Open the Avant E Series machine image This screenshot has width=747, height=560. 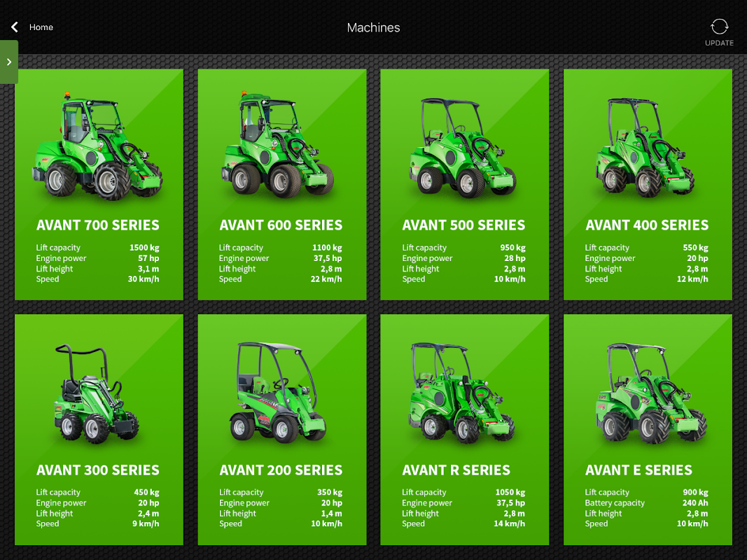[x=651, y=393]
